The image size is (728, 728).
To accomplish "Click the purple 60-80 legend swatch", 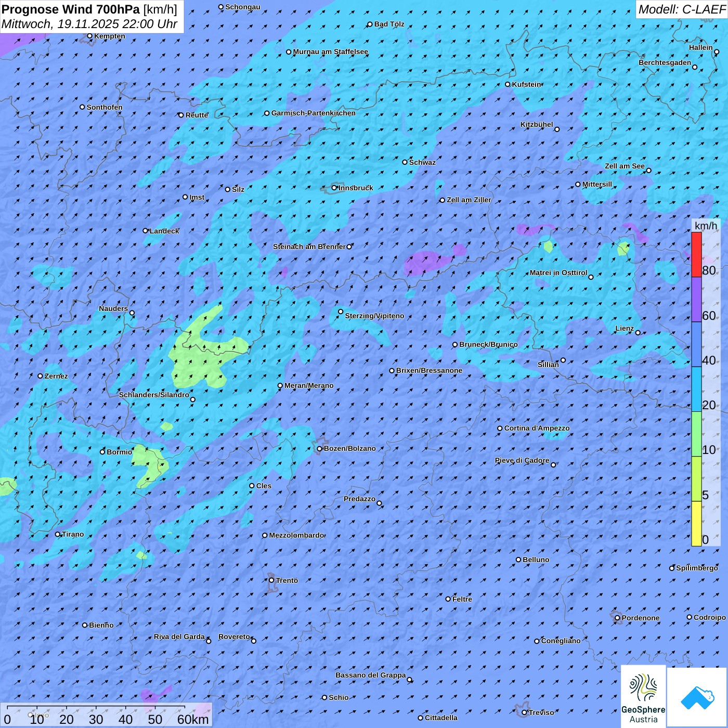I will [696, 300].
